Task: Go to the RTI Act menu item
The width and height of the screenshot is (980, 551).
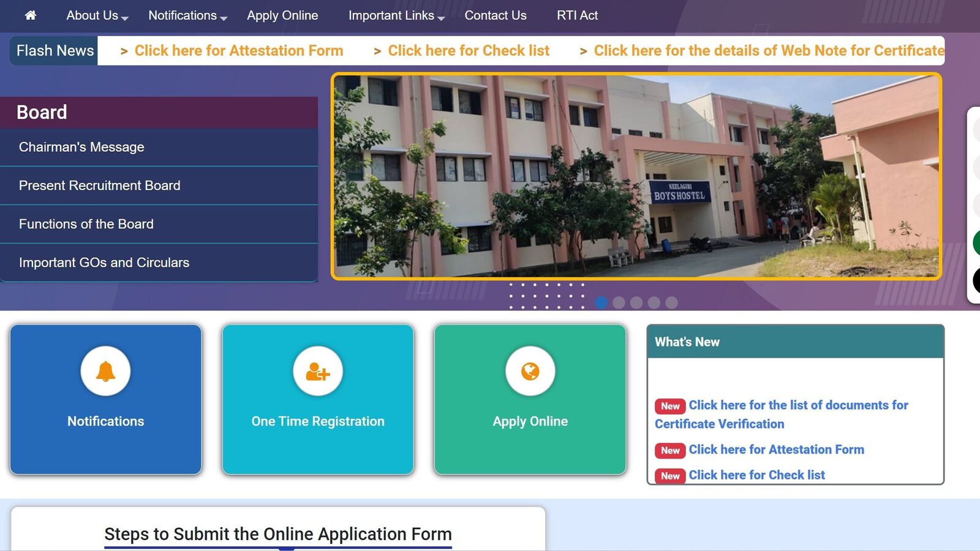Action: [577, 15]
